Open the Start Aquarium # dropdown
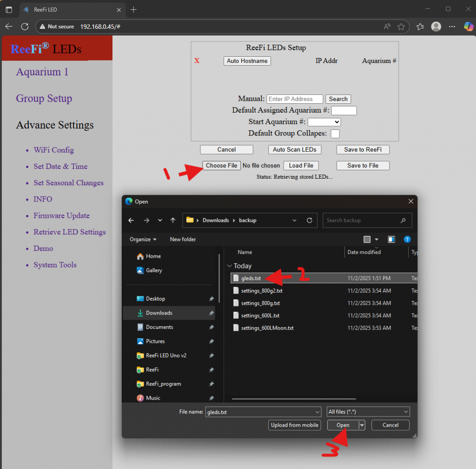 coord(324,122)
